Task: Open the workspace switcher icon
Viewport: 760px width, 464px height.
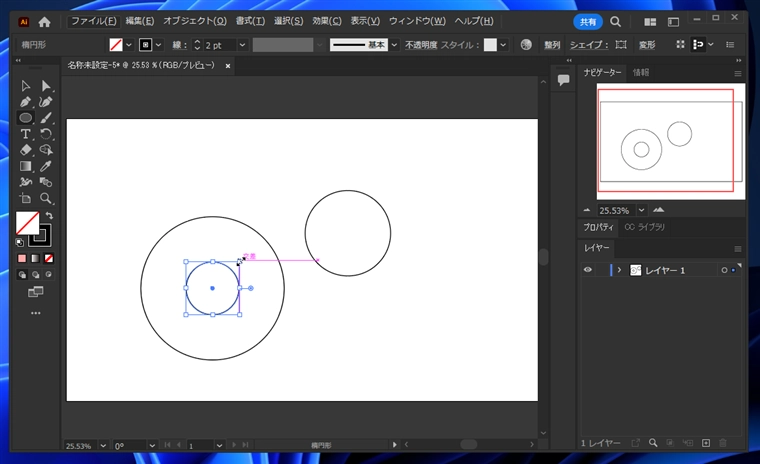Action: (x=673, y=22)
